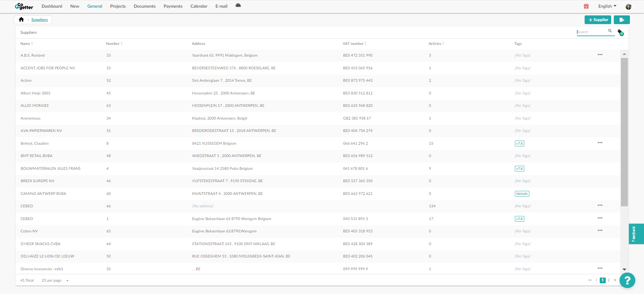
Task: Click v7.8 tag on BOUWMATERIALEN JULES FRANS row
Action: click(x=519, y=168)
